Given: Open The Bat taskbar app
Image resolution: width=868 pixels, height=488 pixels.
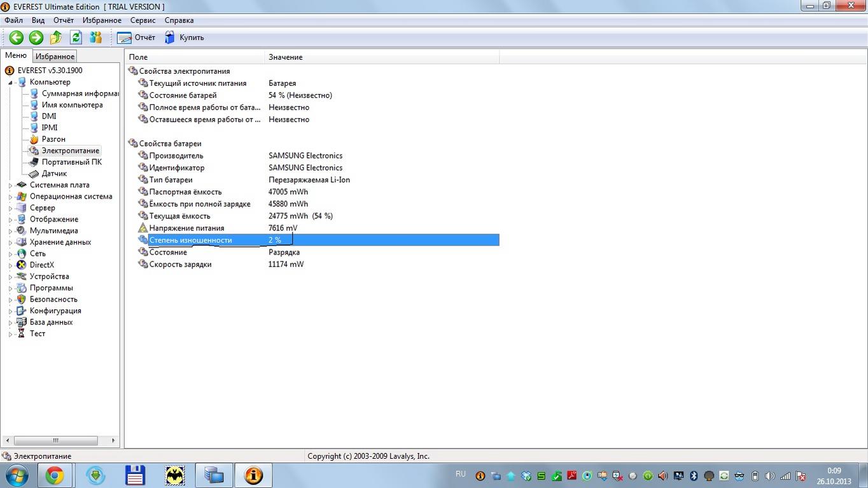Looking at the screenshot, I should pyautogui.click(x=175, y=475).
